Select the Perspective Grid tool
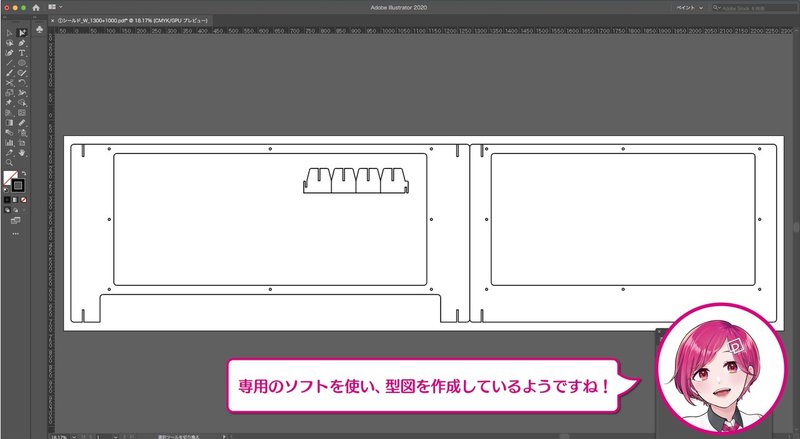Image resolution: width=800 pixels, height=439 pixels. pyautogui.click(x=9, y=113)
